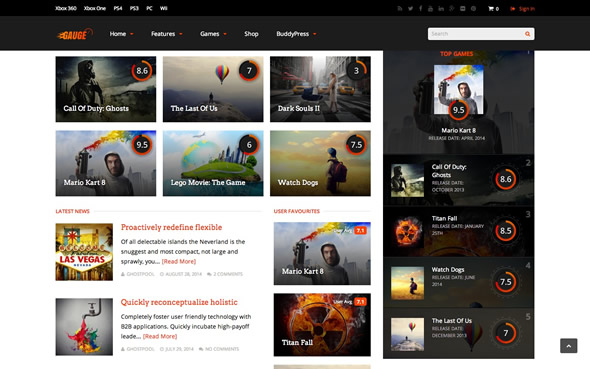Open the Call Of Duty: Ghosts game tile
The height and width of the screenshot is (369, 590).
(106, 89)
